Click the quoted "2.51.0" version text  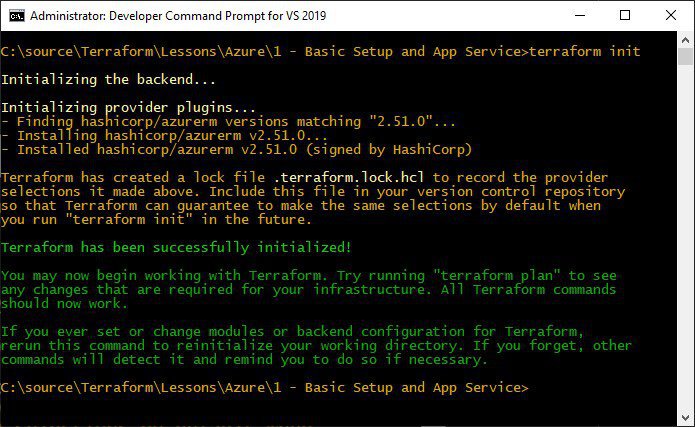(401, 121)
